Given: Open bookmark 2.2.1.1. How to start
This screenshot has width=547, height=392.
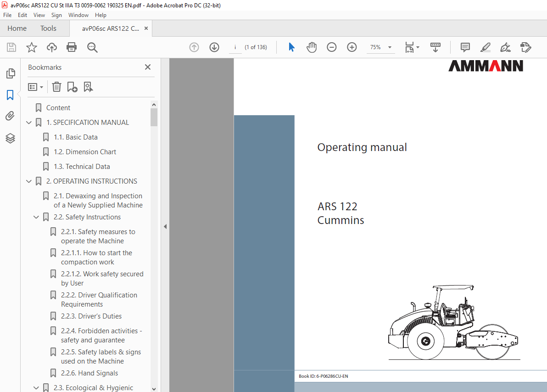Looking at the screenshot, I should (x=97, y=257).
